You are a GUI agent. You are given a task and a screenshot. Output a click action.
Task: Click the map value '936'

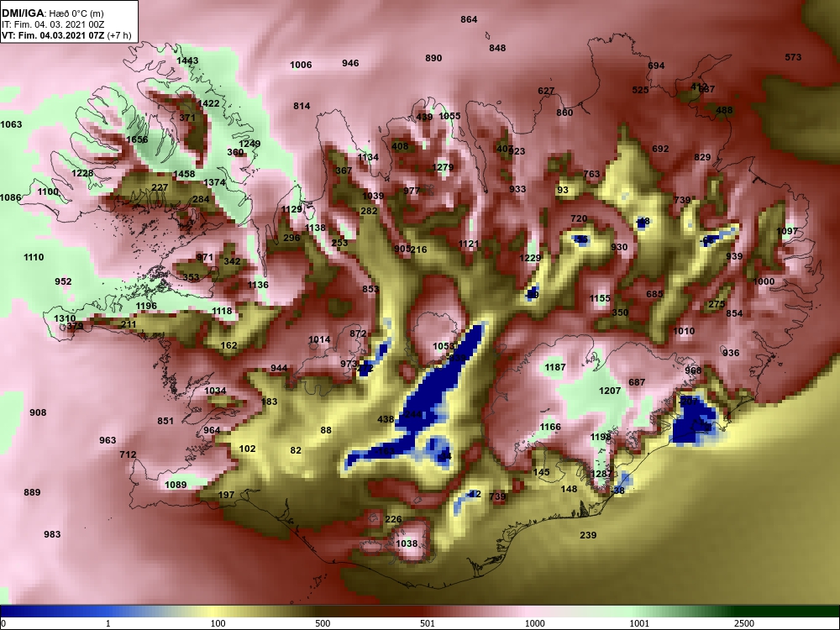point(731,353)
